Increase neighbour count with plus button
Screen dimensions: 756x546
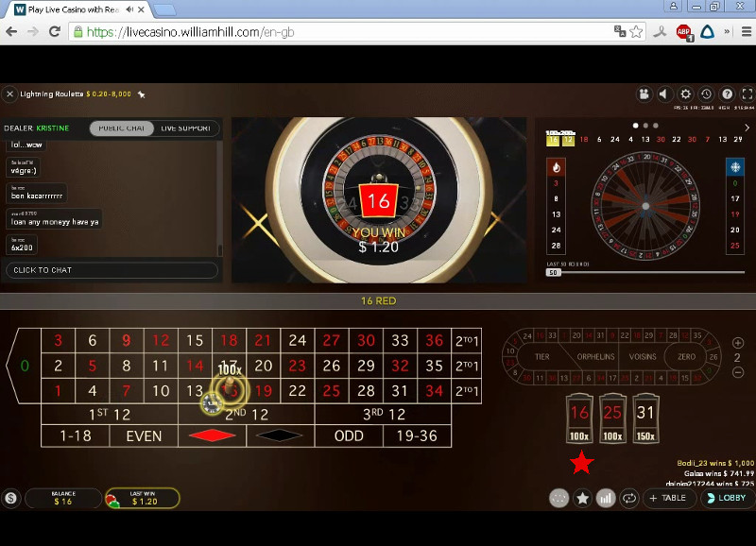click(738, 343)
